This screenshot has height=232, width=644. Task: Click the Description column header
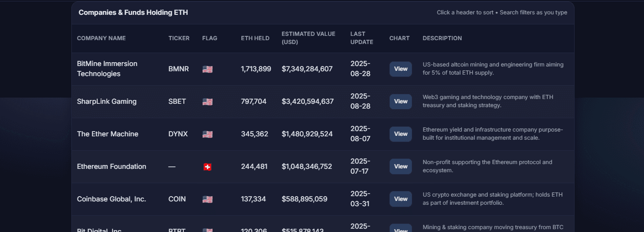[442, 38]
